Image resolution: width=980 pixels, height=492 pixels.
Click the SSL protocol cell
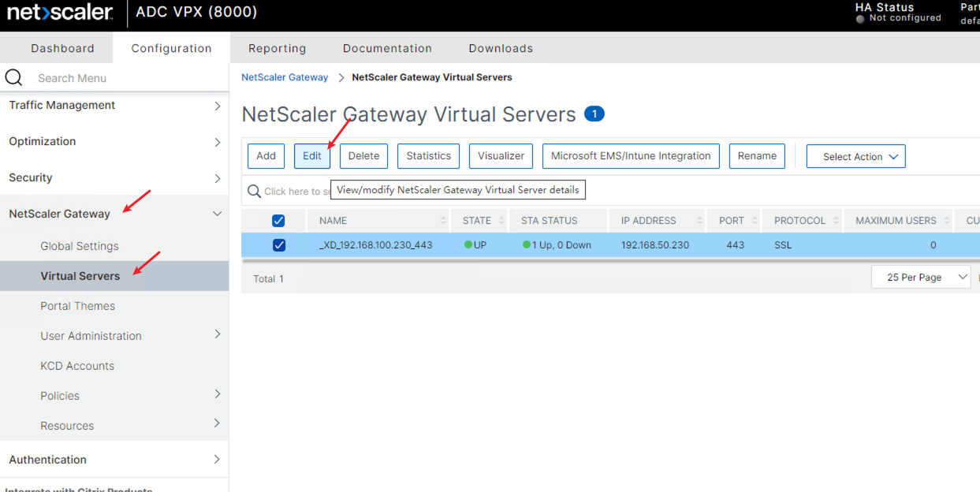point(783,245)
